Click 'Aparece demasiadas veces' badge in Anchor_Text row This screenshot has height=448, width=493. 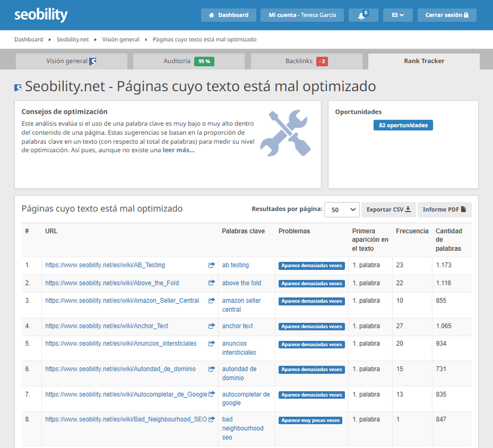click(x=311, y=327)
